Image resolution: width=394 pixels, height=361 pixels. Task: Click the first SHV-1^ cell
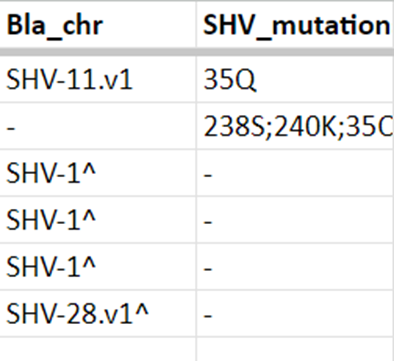tap(98, 173)
